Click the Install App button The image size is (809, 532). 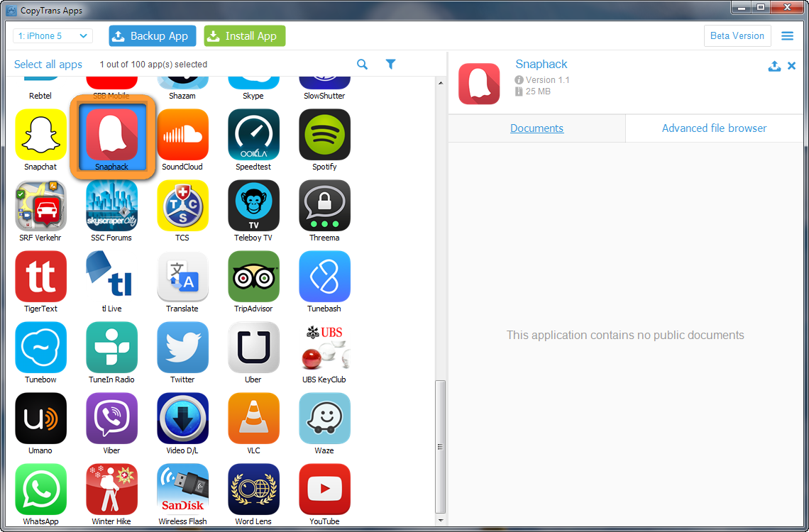(245, 36)
